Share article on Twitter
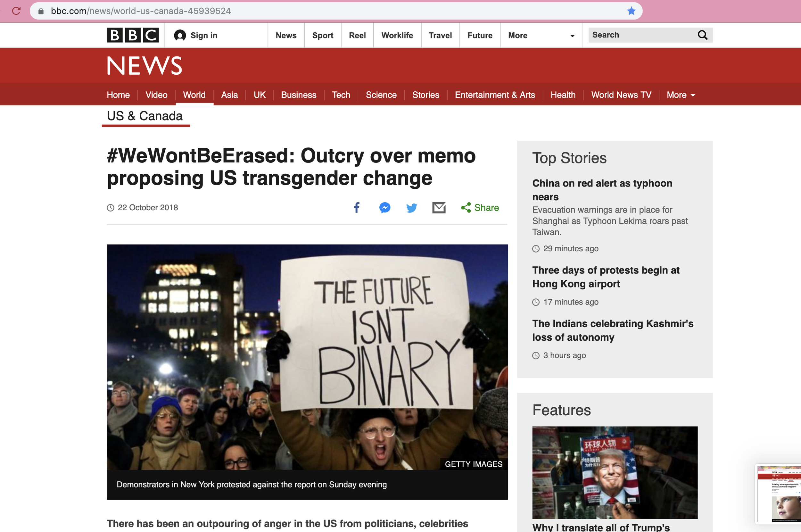This screenshot has height=532, width=801. coord(412,207)
